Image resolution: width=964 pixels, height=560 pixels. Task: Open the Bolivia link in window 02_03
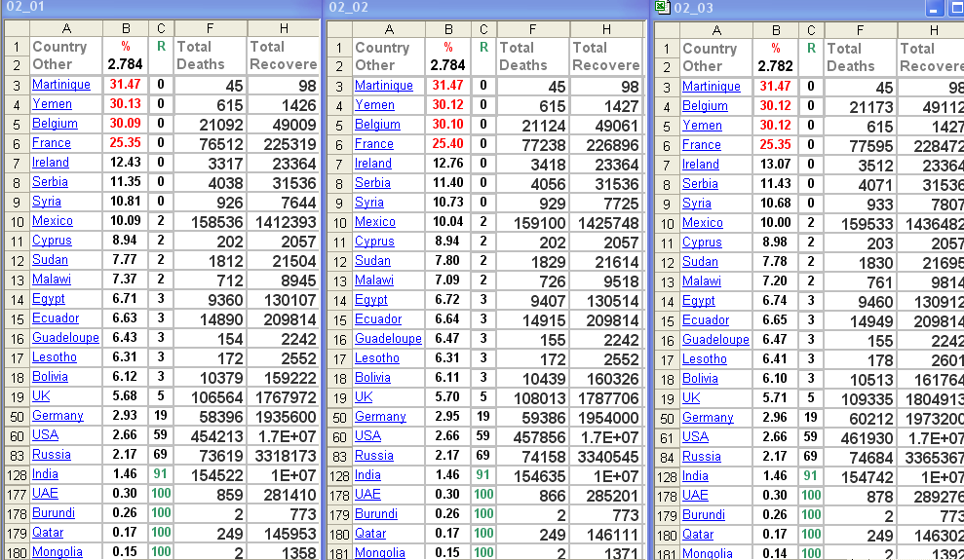(700, 379)
